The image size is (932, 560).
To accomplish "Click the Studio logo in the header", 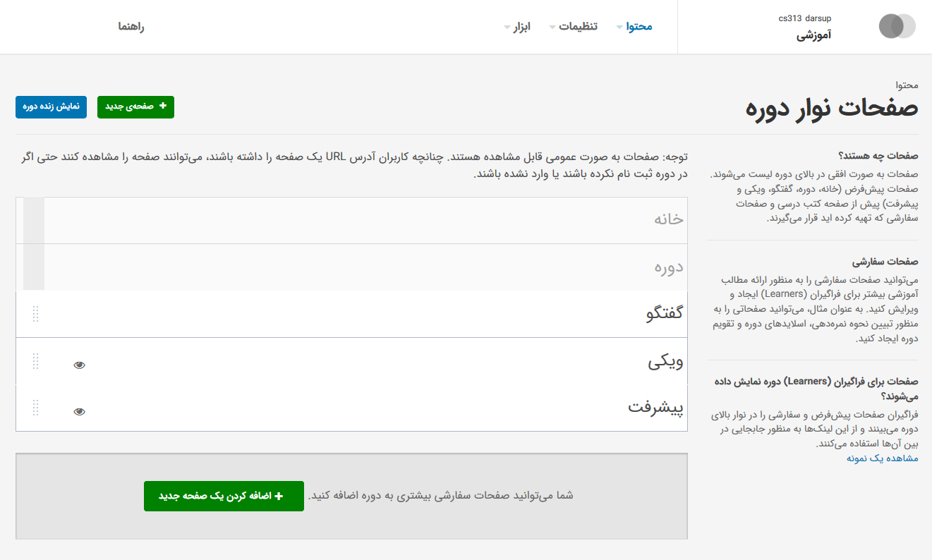I will [x=897, y=26].
